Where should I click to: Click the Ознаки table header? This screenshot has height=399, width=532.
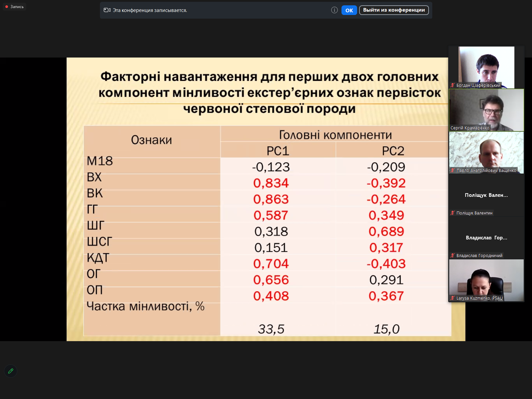151,140
